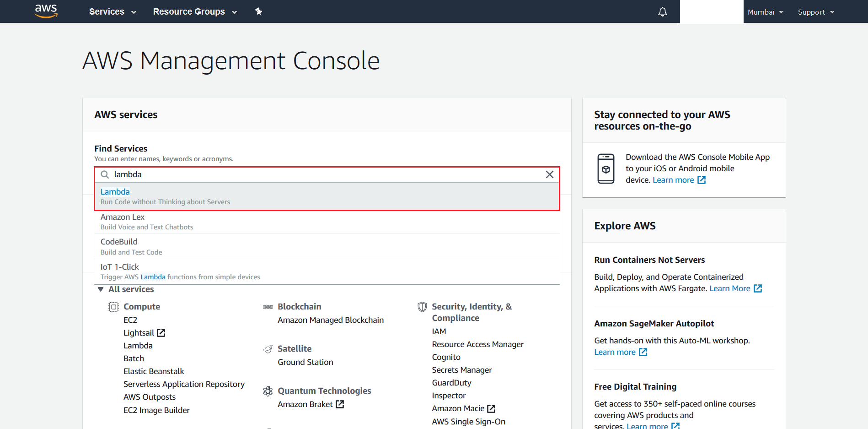Screen dimensions: 868x429
Task: Click Learn More about AWS Fargate
Action: tap(730, 288)
